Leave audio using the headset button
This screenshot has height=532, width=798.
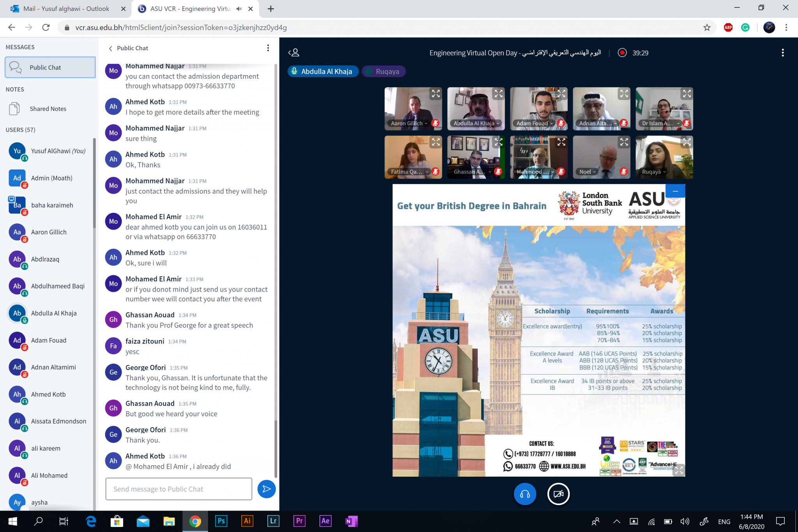pyautogui.click(x=525, y=494)
